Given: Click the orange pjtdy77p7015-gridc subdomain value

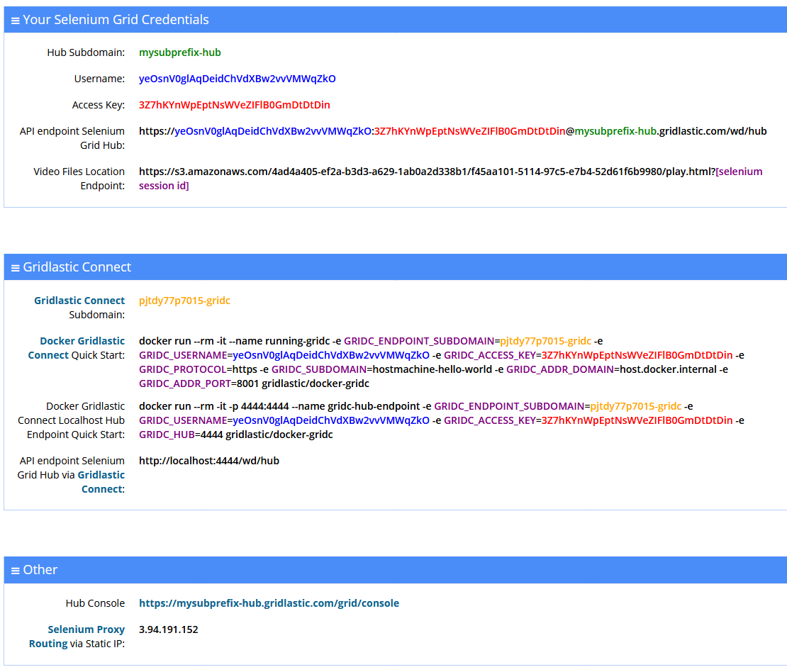Looking at the screenshot, I should point(184,301).
